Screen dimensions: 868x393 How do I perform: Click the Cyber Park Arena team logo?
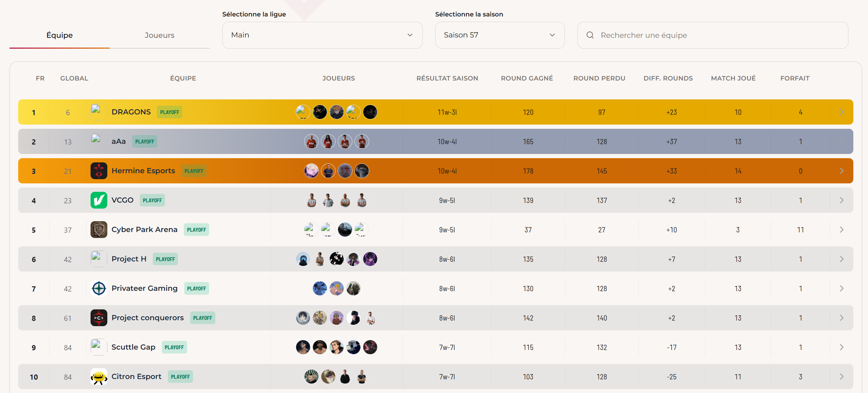(99, 230)
